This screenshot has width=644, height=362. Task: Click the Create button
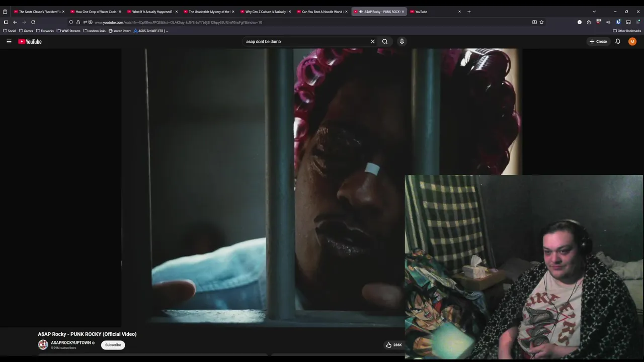coord(598,42)
